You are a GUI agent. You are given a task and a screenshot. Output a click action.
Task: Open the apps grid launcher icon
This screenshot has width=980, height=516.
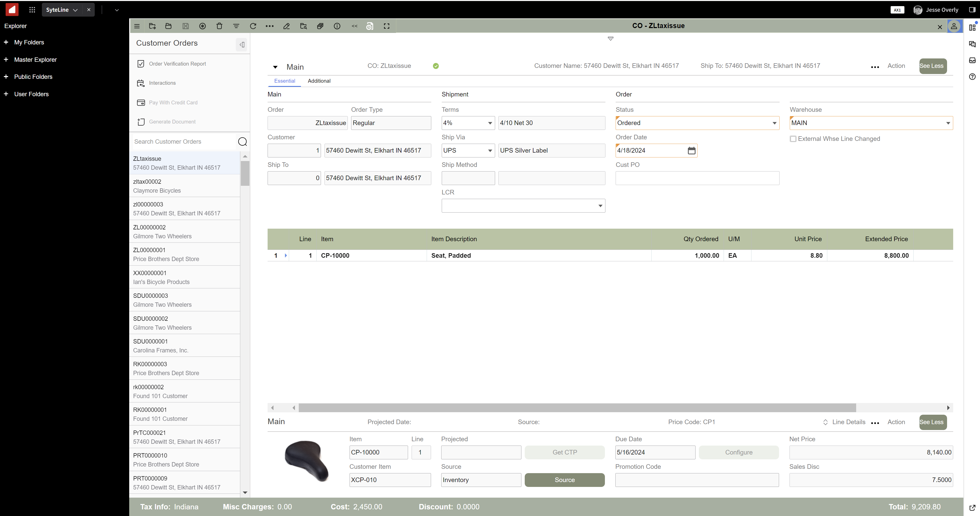32,10
